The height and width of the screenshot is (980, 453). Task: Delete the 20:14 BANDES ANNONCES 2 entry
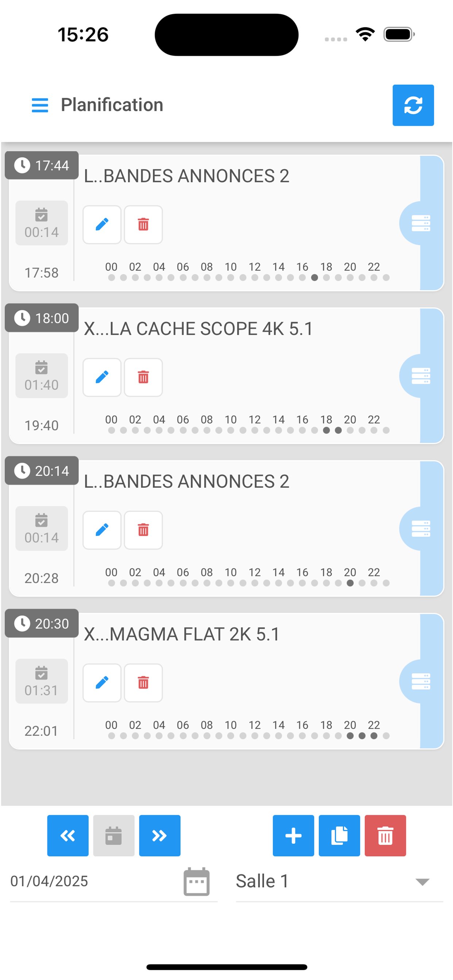(x=143, y=530)
